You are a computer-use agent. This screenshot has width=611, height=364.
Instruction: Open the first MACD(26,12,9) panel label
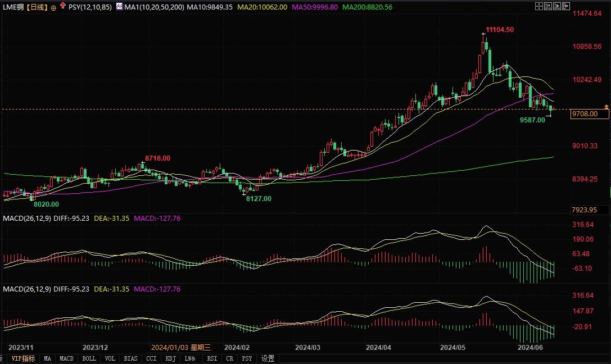pos(27,218)
